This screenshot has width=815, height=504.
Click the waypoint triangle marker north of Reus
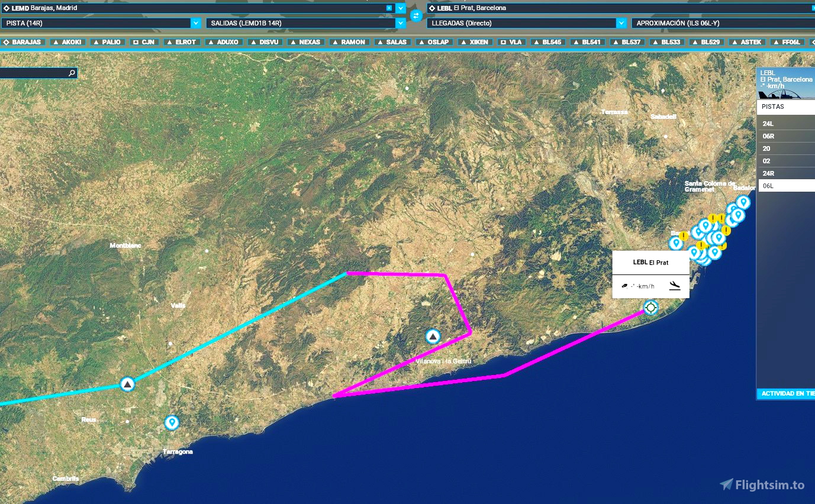[127, 384]
